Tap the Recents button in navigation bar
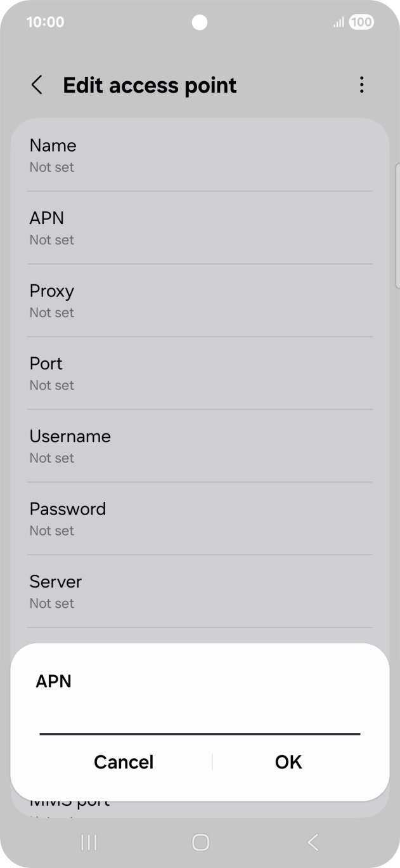 click(x=88, y=843)
